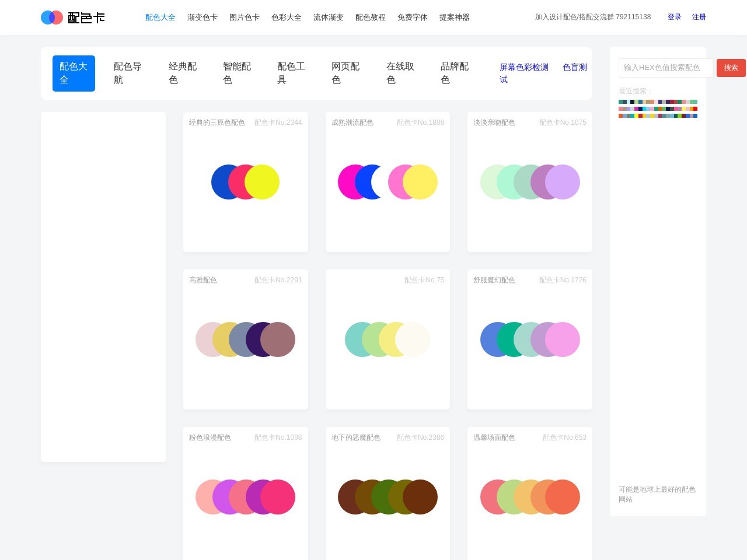Image resolution: width=747 pixels, height=560 pixels.
Task: Click lavender circle in 淡淡亲吻 palette
Action: tap(563, 182)
